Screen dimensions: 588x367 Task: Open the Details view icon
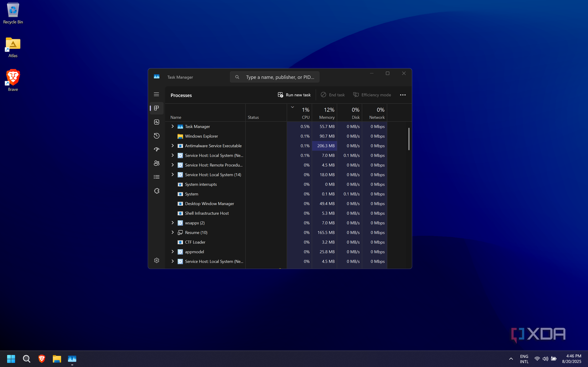pos(156,177)
